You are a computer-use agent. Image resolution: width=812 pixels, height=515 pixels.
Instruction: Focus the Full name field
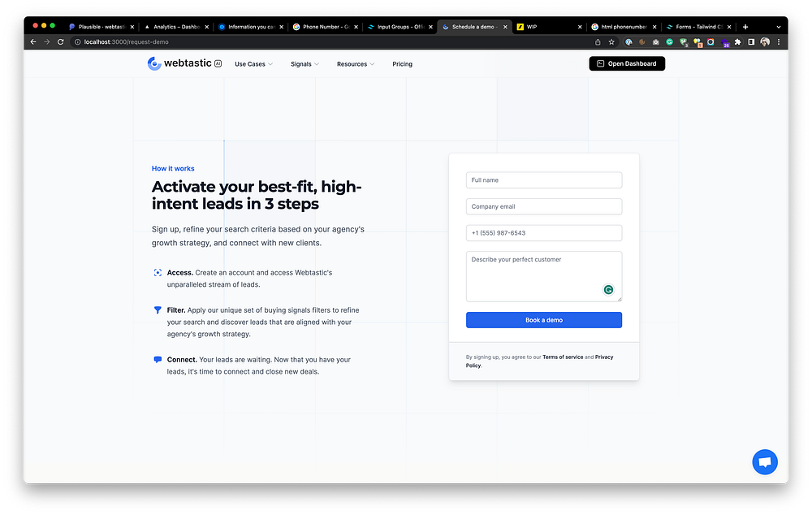click(x=544, y=180)
